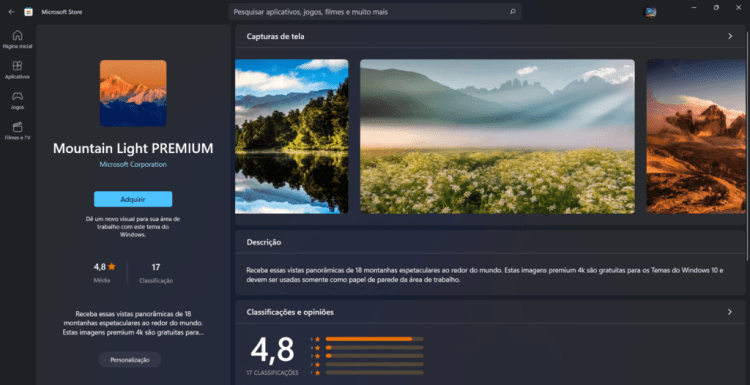Open the orange rocky mountain screenshot

[696, 136]
